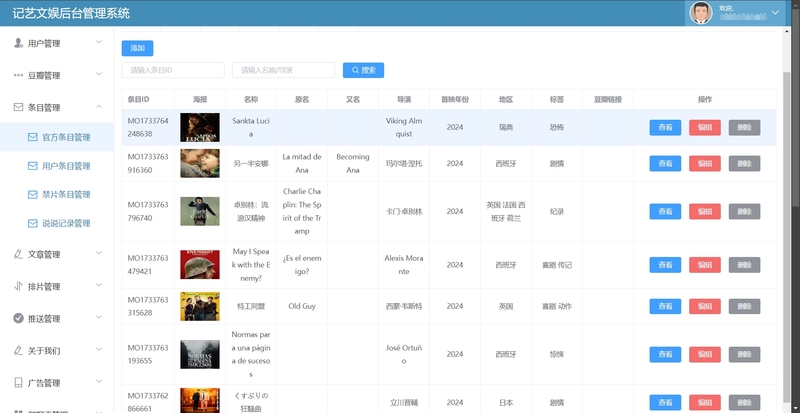Click 编辑 for 卓别林 row
The image size is (800, 413).
coord(705,211)
